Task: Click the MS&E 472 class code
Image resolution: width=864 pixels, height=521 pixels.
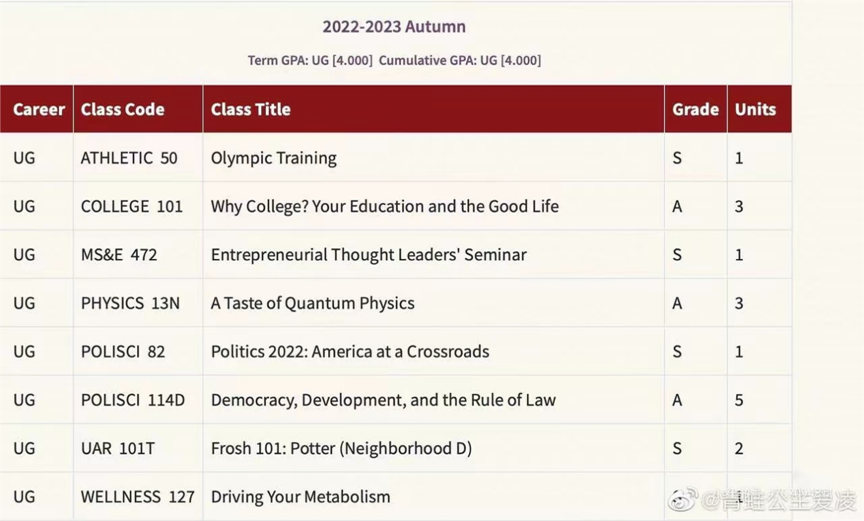Action: [119, 255]
